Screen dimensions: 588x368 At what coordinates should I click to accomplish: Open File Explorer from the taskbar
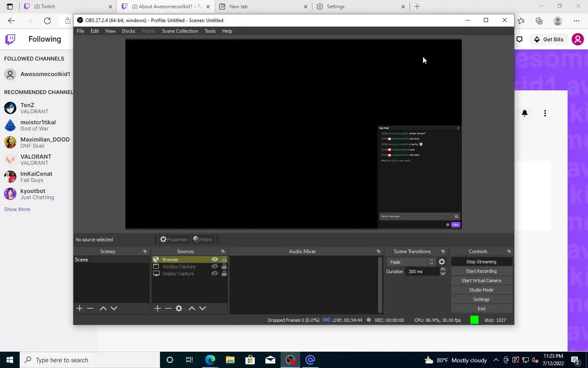[230, 360]
